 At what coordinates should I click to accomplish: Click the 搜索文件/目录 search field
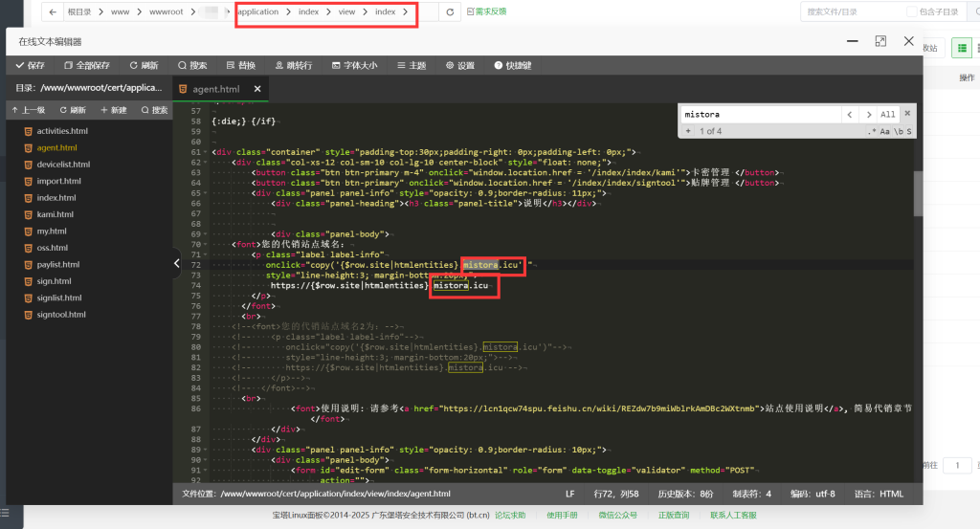(x=851, y=11)
